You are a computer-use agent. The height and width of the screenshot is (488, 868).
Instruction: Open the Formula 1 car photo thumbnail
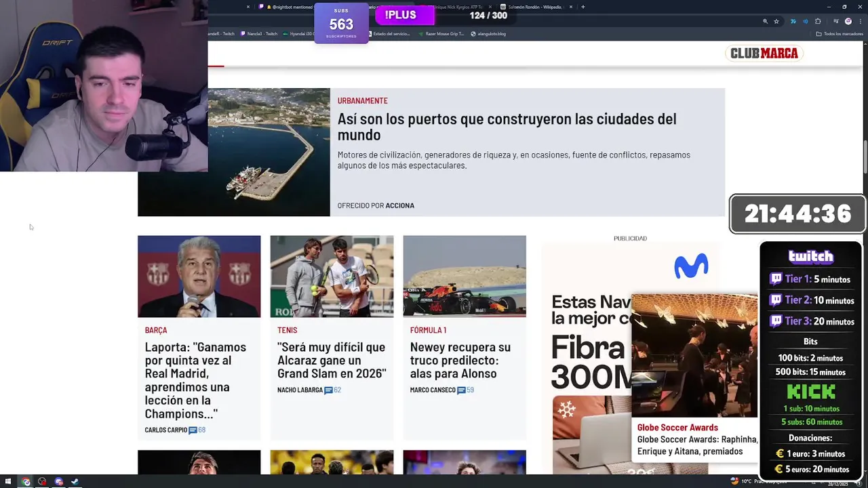(x=465, y=277)
